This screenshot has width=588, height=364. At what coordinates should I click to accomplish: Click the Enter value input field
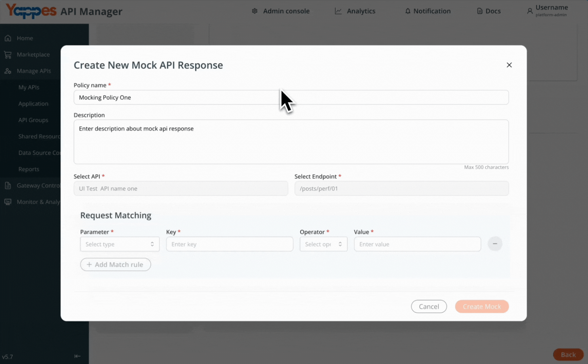(417, 244)
